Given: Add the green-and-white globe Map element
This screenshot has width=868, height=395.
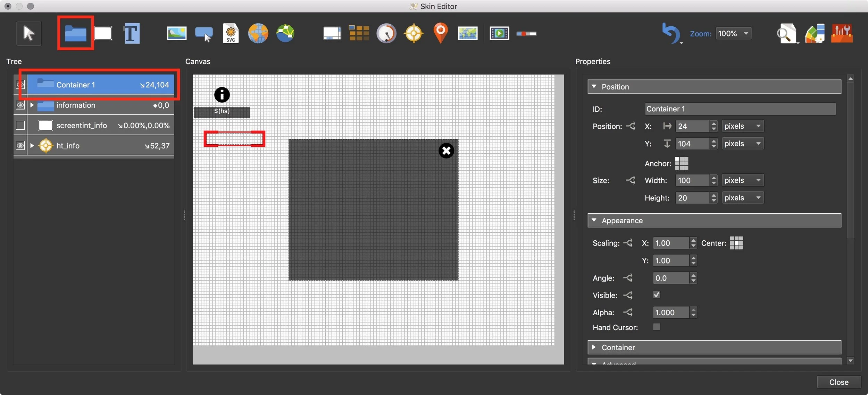Looking at the screenshot, I should 285,34.
